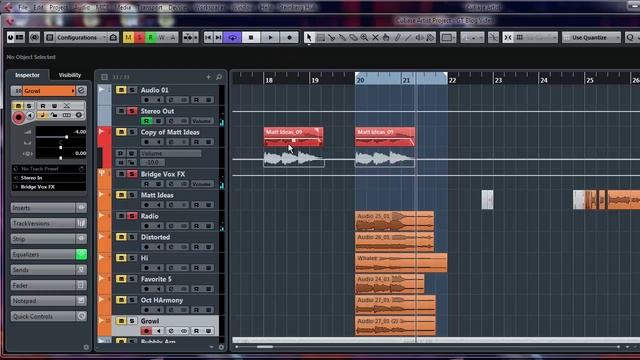Viewport: 640px width, 360px height.
Task: Mute Copy of Matt Ideas track
Action: [121, 132]
